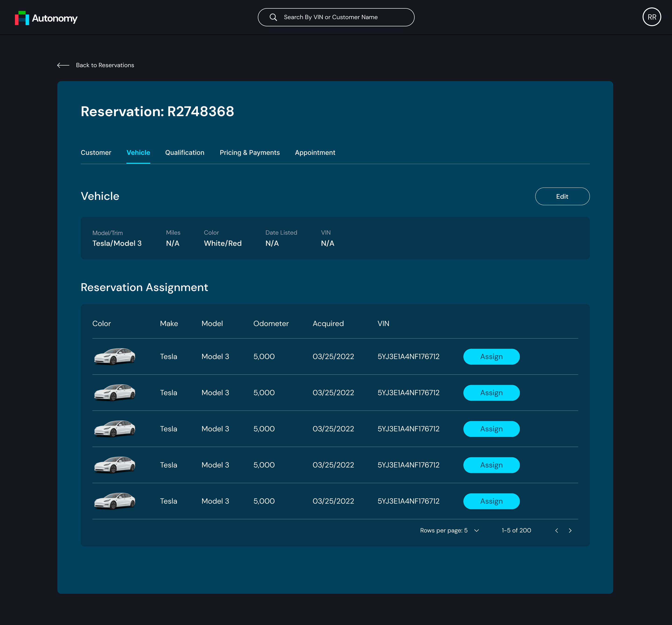Expand the rows per page dropdown
The width and height of the screenshot is (672, 625).
[x=477, y=530]
